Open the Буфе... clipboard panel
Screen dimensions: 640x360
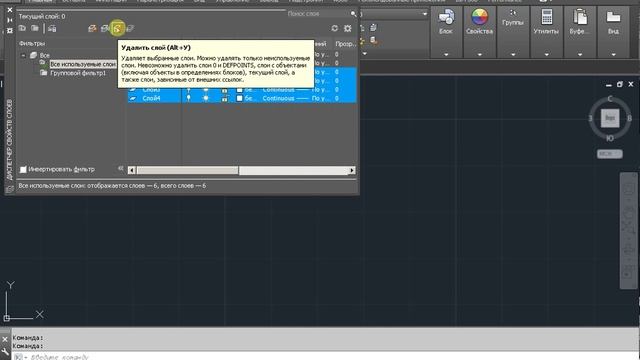coord(580,22)
